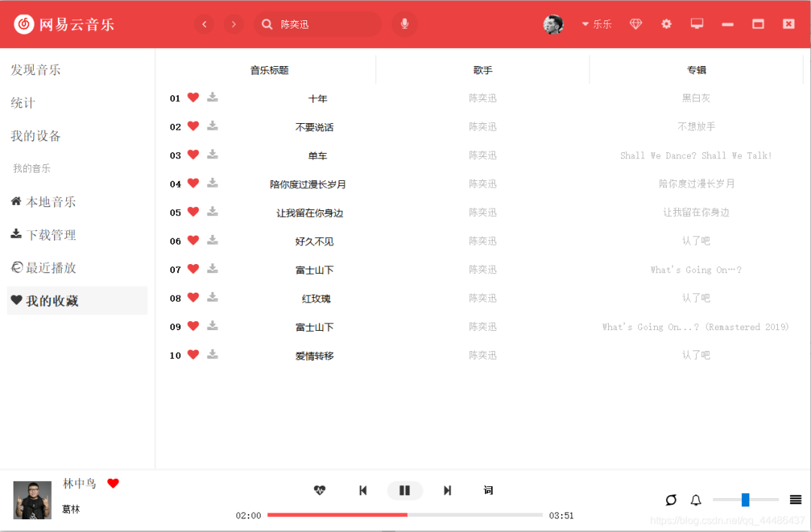811x532 pixels.
Task: Open album 黑白灰
Action: coord(696,98)
